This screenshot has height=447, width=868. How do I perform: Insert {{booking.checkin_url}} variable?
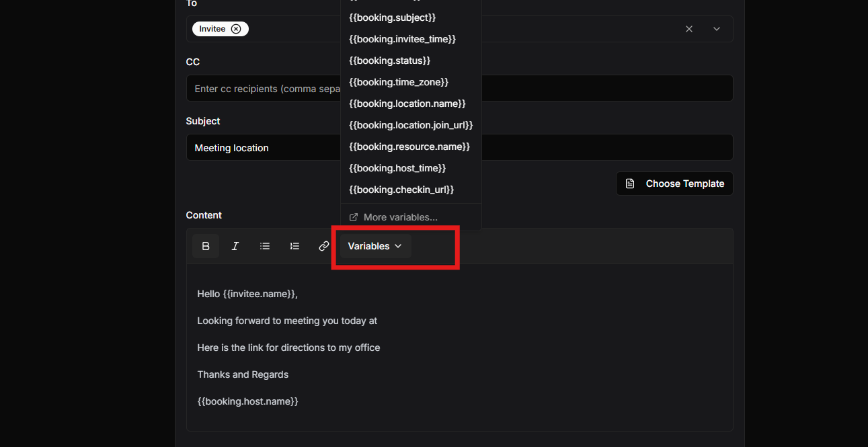coord(401,190)
